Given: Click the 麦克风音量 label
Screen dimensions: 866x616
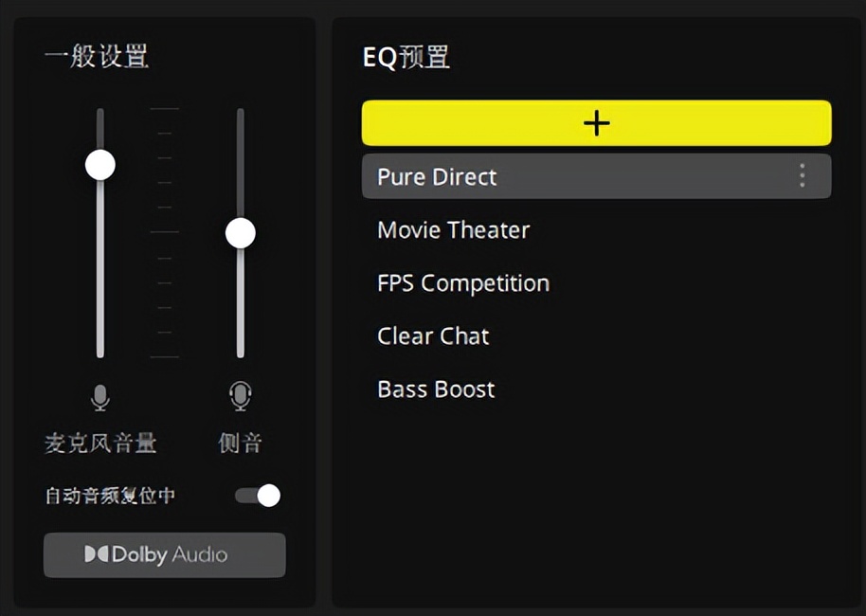Looking at the screenshot, I should [x=100, y=443].
